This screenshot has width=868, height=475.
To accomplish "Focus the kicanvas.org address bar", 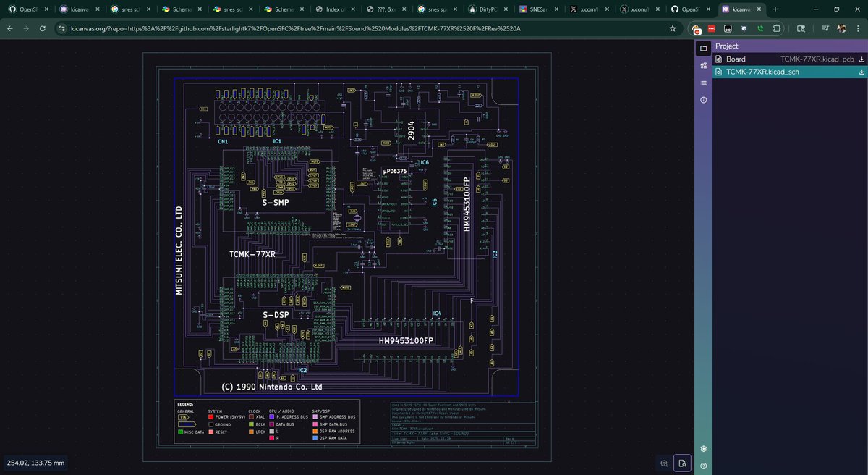I will tap(362, 28).
